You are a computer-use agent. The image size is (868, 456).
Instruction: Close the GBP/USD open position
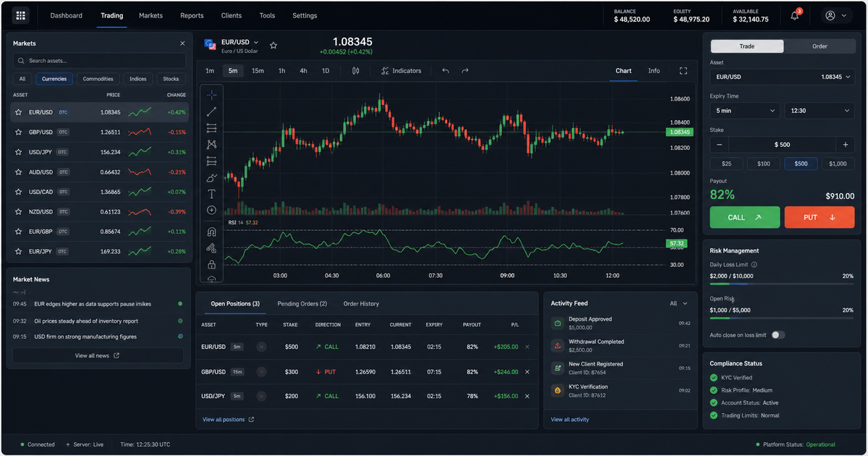click(x=527, y=371)
